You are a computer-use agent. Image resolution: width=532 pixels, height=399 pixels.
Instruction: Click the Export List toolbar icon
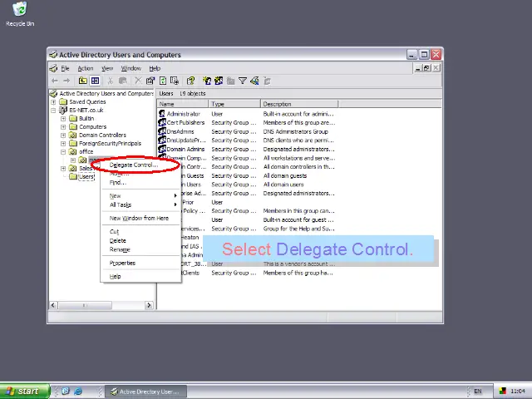point(175,81)
